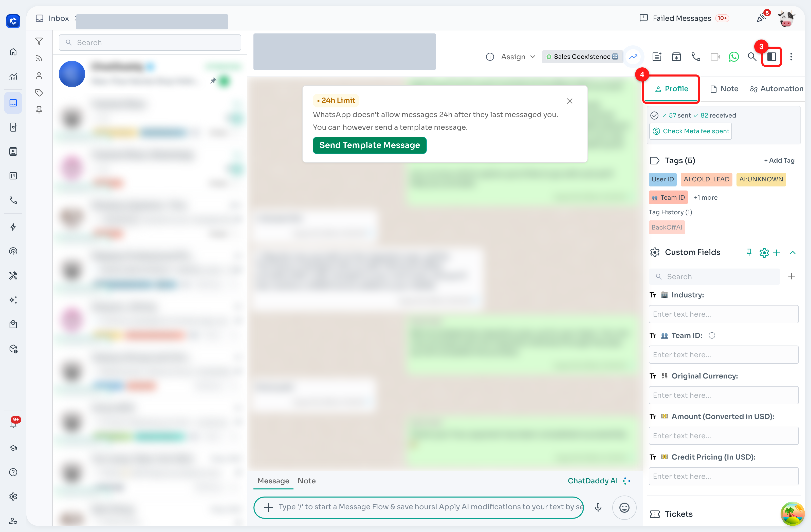The image size is (811, 532).
Task: Open the Home icon in left sidebar
Action: click(x=13, y=52)
